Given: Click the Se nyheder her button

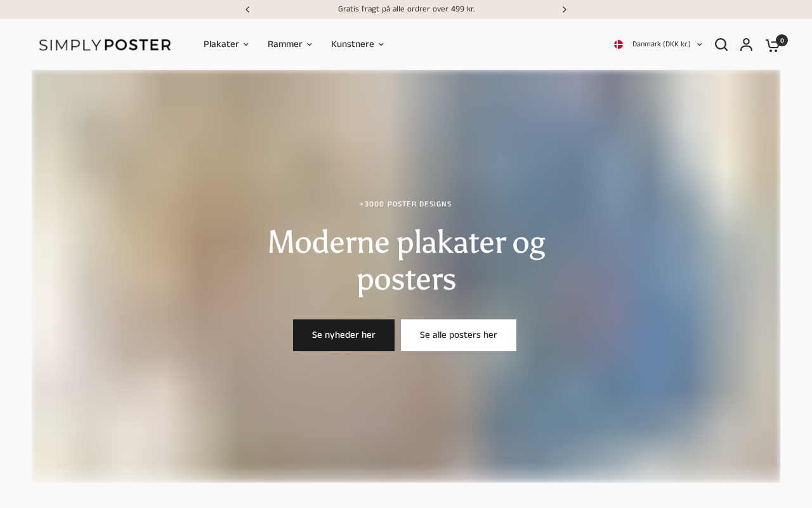Looking at the screenshot, I should click(x=344, y=335).
